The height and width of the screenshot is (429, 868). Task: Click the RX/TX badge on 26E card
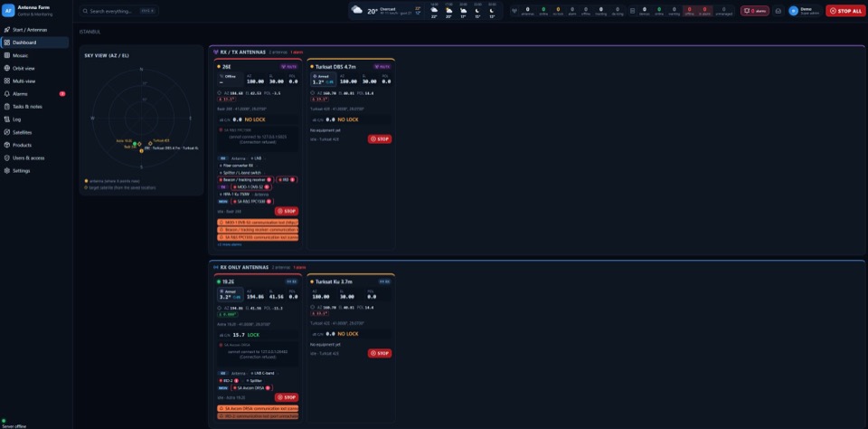[291, 66]
